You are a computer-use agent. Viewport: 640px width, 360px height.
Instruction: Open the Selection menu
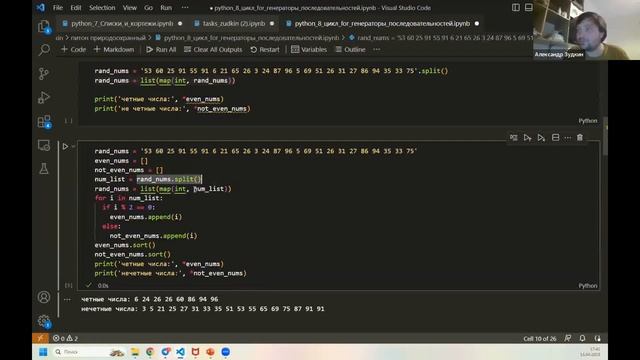(102, 8)
